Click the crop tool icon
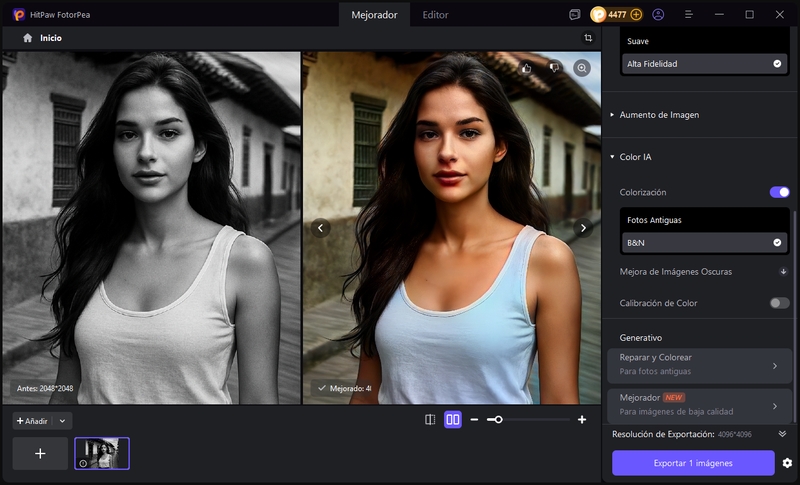800x485 pixels. coord(588,37)
